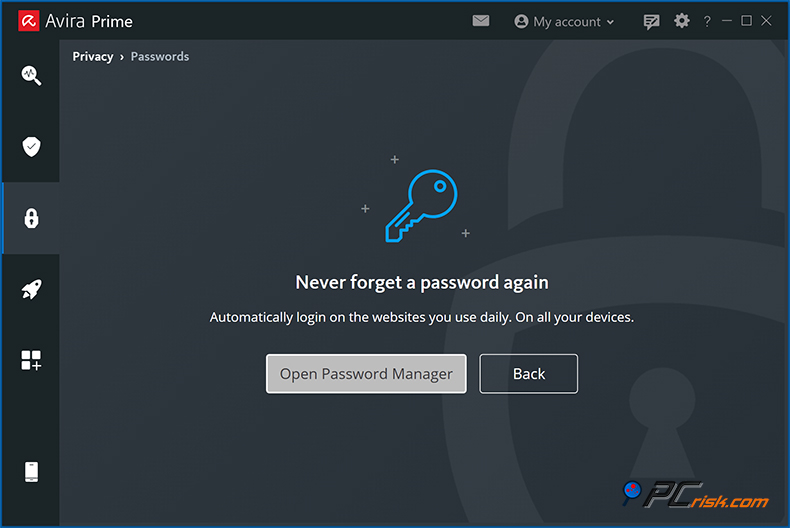Open the mobile device icon in sidebar
The width and height of the screenshot is (790, 528).
pos(31,472)
